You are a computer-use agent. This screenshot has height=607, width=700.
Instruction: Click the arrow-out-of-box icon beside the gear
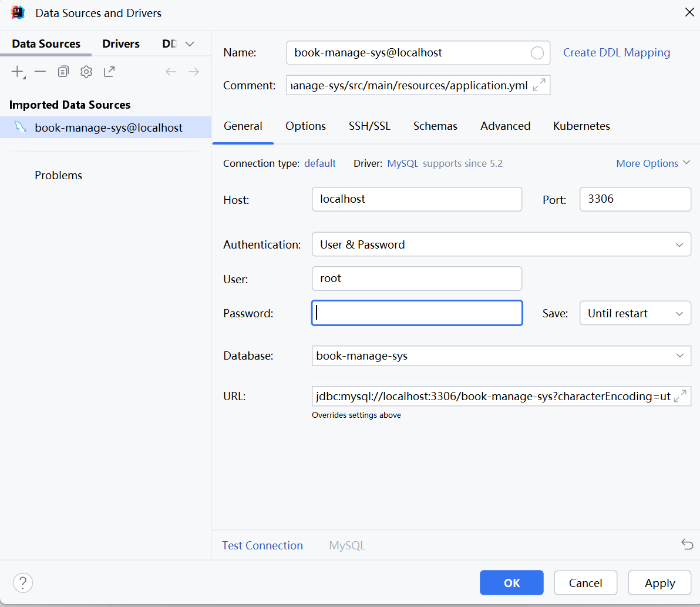coord(109,72)
